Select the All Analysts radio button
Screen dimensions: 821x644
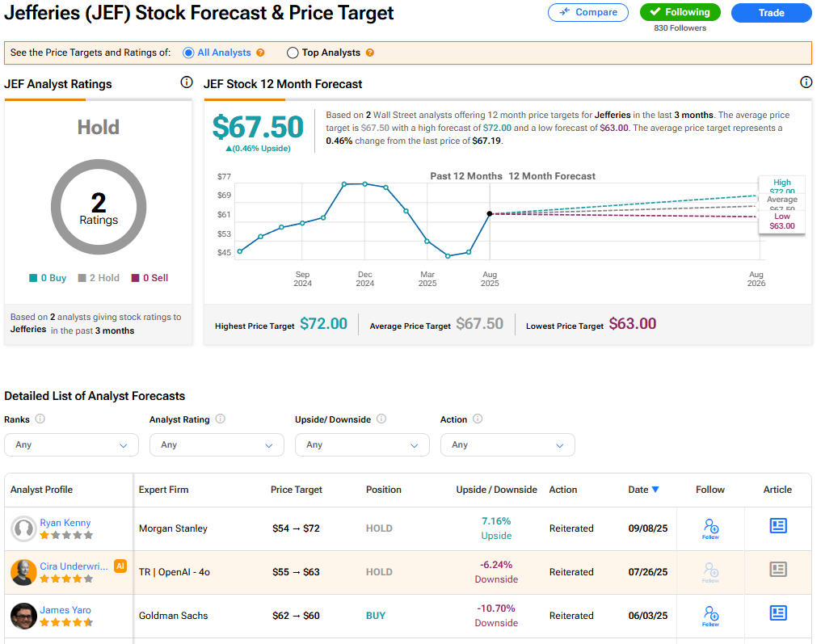coord(189,53)
